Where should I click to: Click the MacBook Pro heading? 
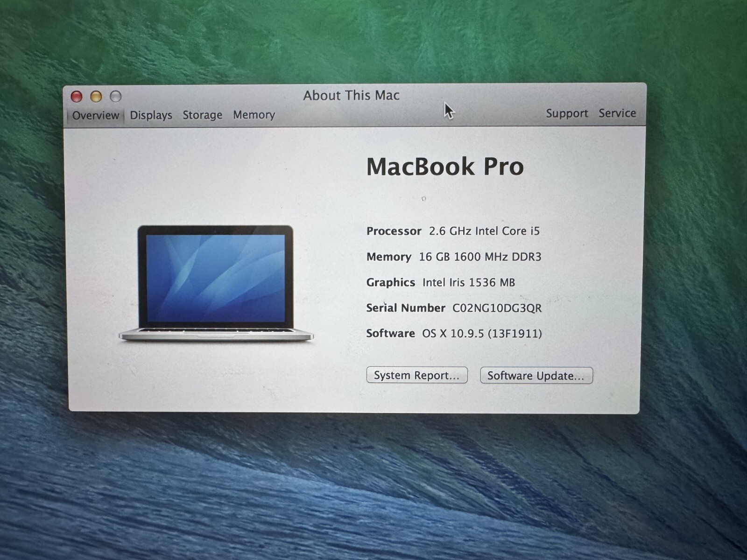tap(445, 167)
